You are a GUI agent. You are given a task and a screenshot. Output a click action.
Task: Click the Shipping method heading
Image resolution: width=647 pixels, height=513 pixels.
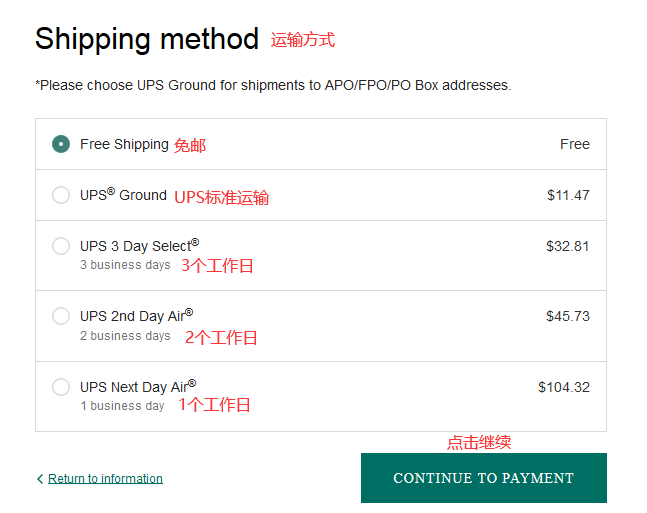pyautogui.click(x=147, y=39)
